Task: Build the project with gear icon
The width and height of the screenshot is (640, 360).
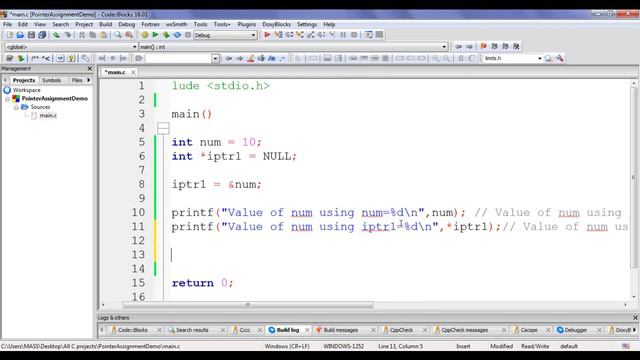Action: pos(144,35)
